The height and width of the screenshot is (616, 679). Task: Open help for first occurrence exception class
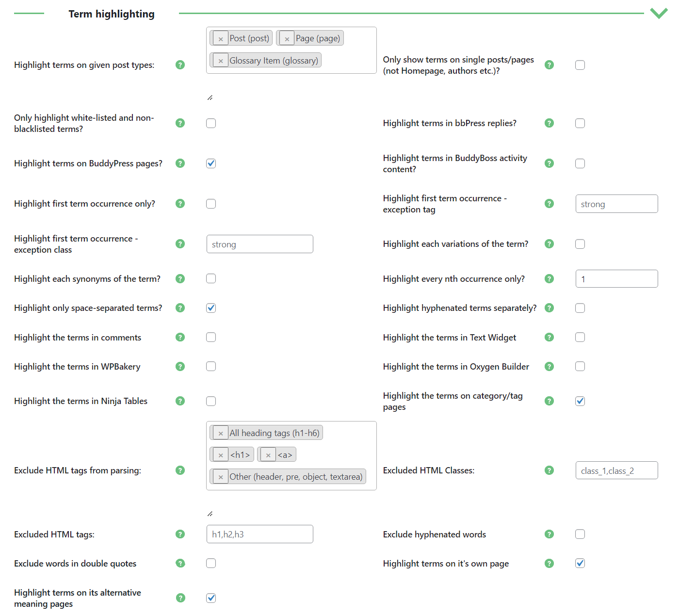tap(180, 243)
